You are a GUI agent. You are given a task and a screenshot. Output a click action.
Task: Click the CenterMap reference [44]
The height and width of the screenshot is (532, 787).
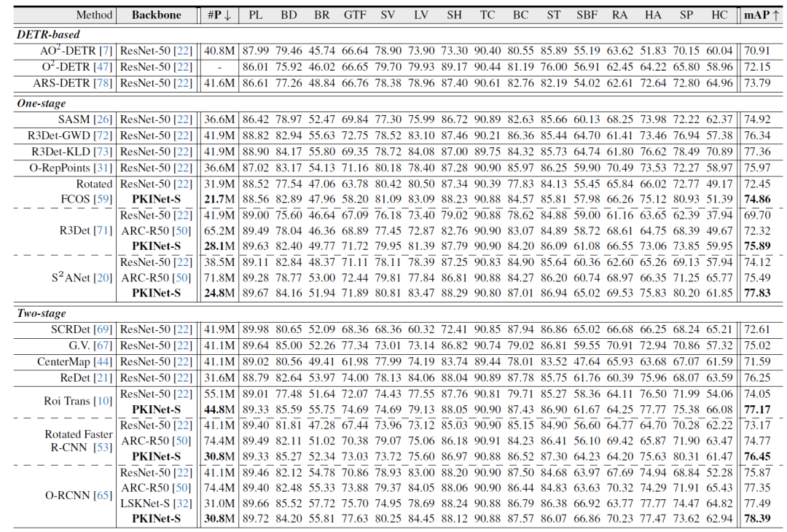point(104,361)
